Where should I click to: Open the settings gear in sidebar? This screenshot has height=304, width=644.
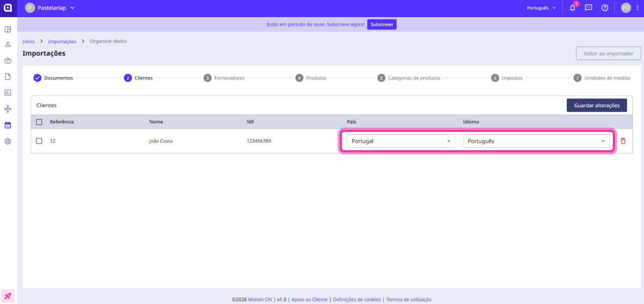coord(8,142)
